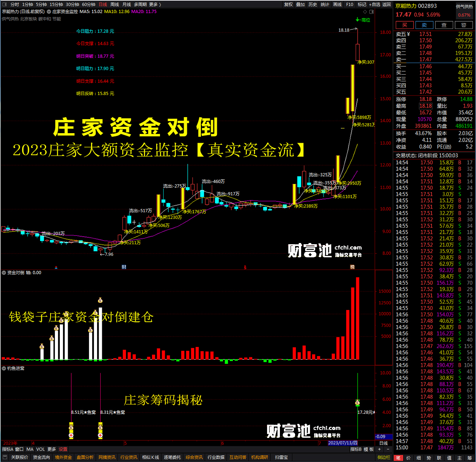Toggle the 侧边栏 sidebar button

(x=384, y=458)
